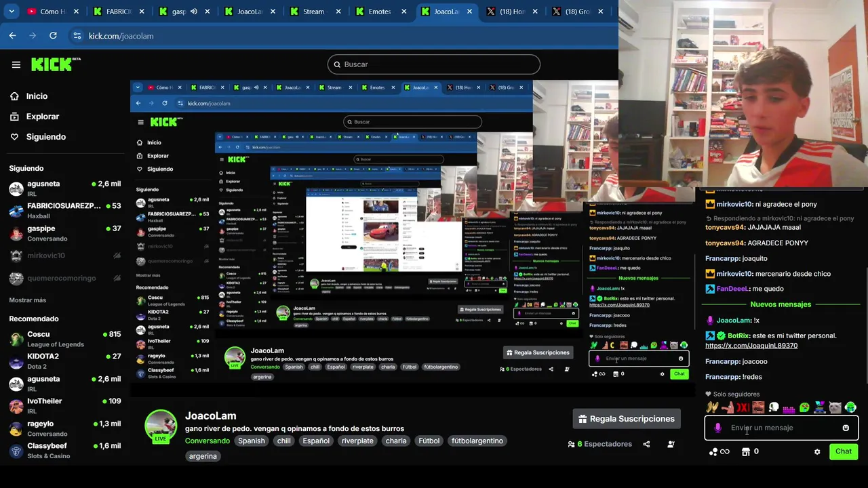Image resolution: width=868 pixels, height=488 pixels.
Task: Click the Explorar compass icon in the sidebar
Action: [x=14, y=117]
